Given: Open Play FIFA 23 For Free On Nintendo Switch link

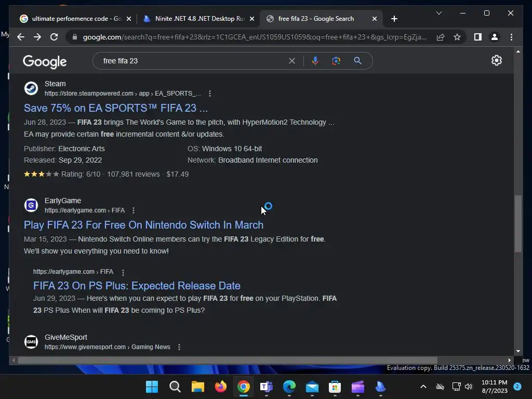Looking at the screenshot, I should click(143, 225).
